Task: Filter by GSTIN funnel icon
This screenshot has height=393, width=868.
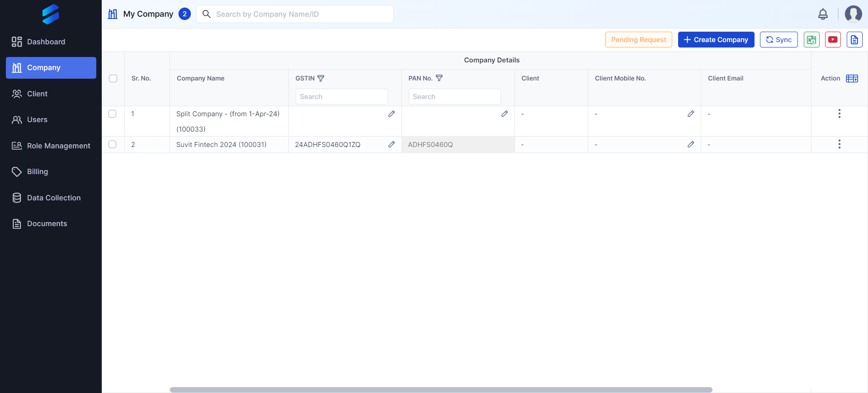Action: (321, 78)
